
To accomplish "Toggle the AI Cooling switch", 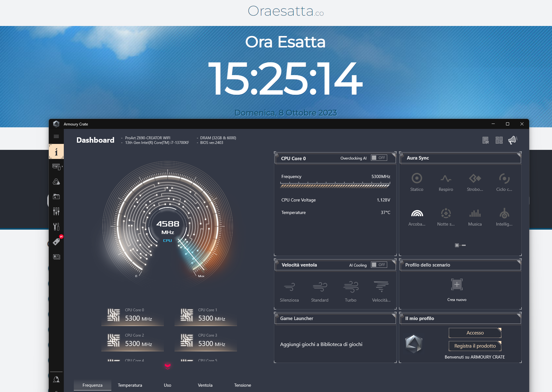I will click(379, 265).
